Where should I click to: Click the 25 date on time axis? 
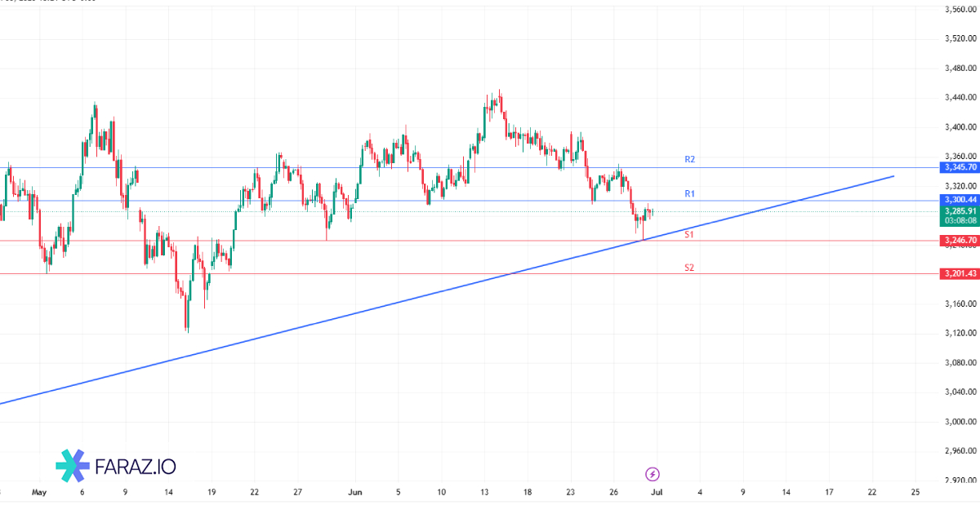(915, 493)
